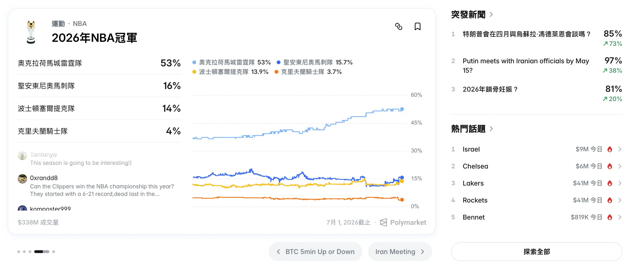
Task: Expand the 熱門話題 section chevron
Action: click(491, 129)
